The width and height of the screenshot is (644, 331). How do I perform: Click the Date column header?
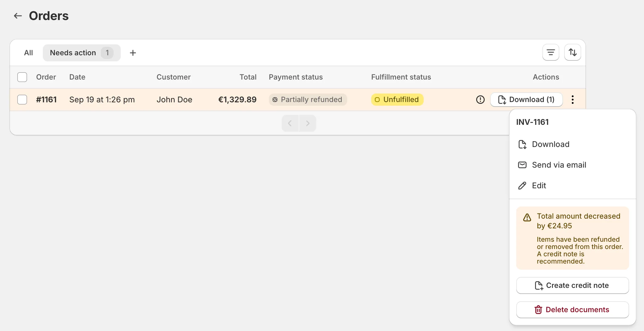click(77, 77)
